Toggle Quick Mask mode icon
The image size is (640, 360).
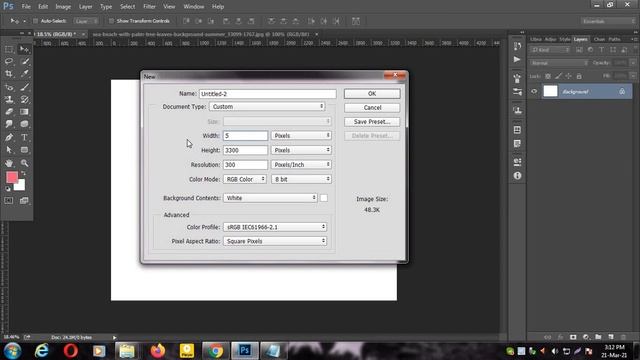9,200
